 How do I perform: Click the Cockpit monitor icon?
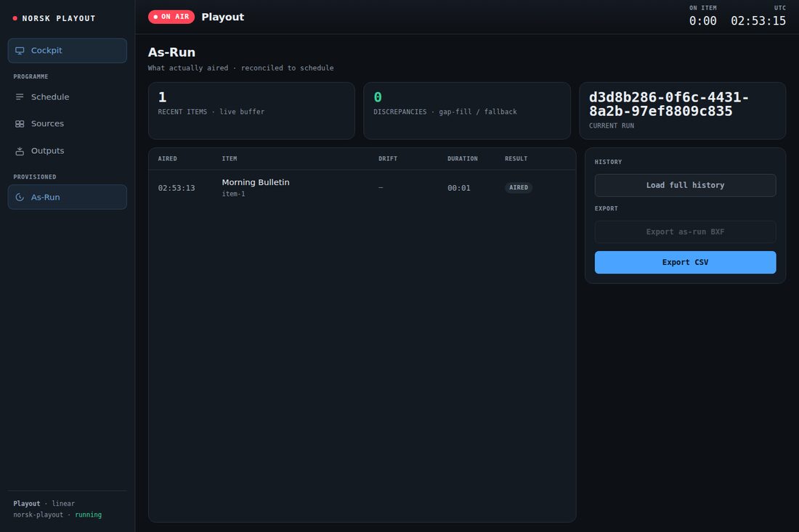(x=20, y=50)
